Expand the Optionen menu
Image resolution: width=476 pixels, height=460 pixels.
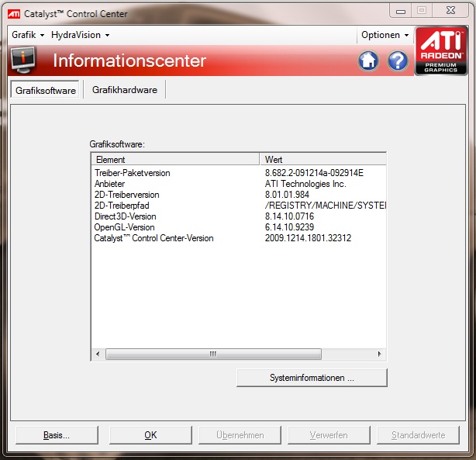(385, 35)
